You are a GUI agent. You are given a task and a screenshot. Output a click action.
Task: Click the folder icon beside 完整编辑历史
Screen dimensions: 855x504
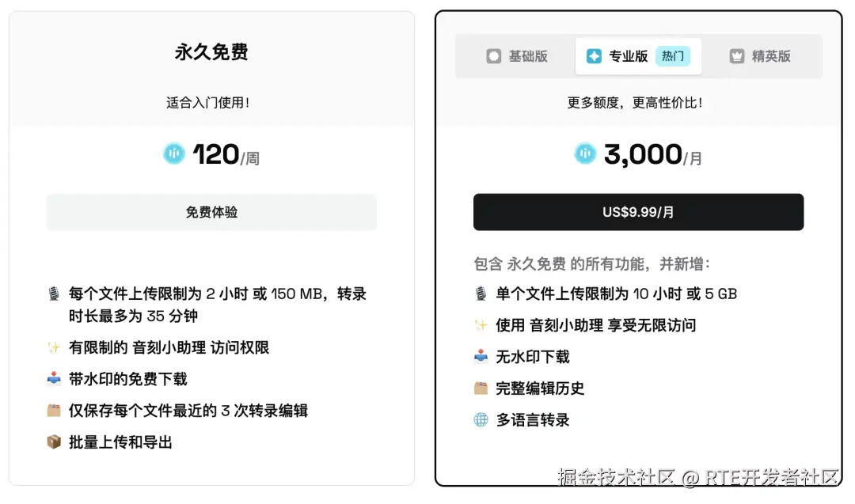[481, 388]
